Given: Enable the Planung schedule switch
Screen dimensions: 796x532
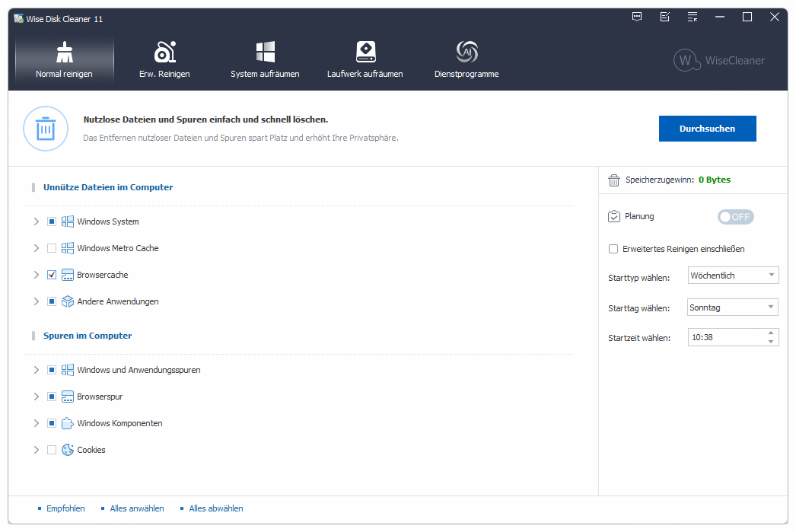Looking at the screenshot, I should point(735,217).
